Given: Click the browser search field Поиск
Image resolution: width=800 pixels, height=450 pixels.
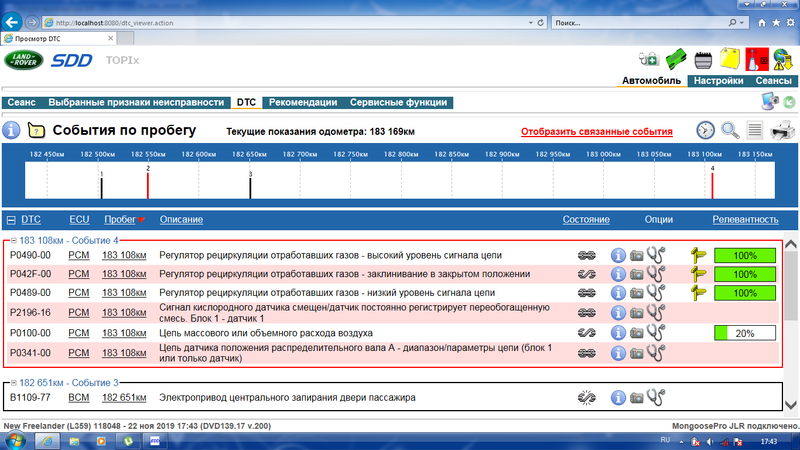Looking at the screenshot, I should 640,22.
